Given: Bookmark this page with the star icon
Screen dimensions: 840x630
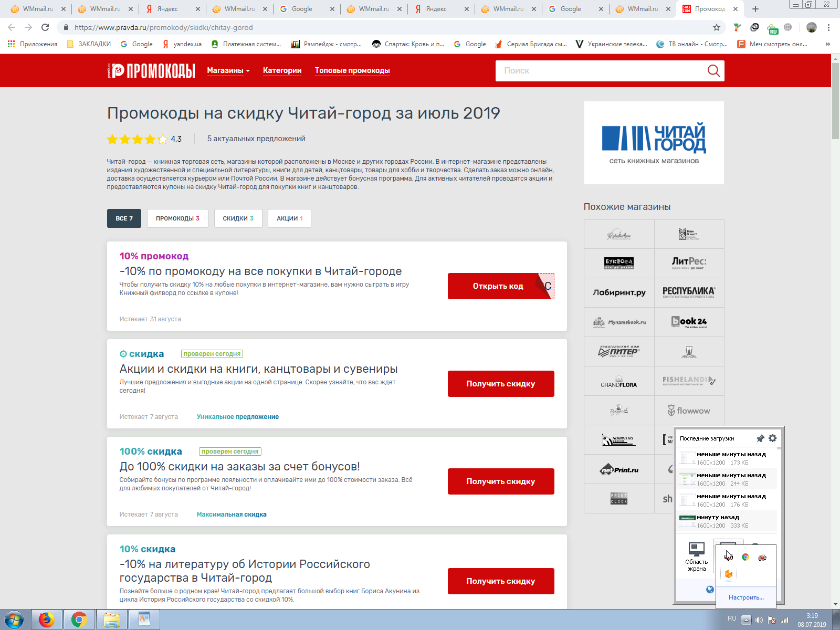Looking at the screenshot, I should pos(717,27).
